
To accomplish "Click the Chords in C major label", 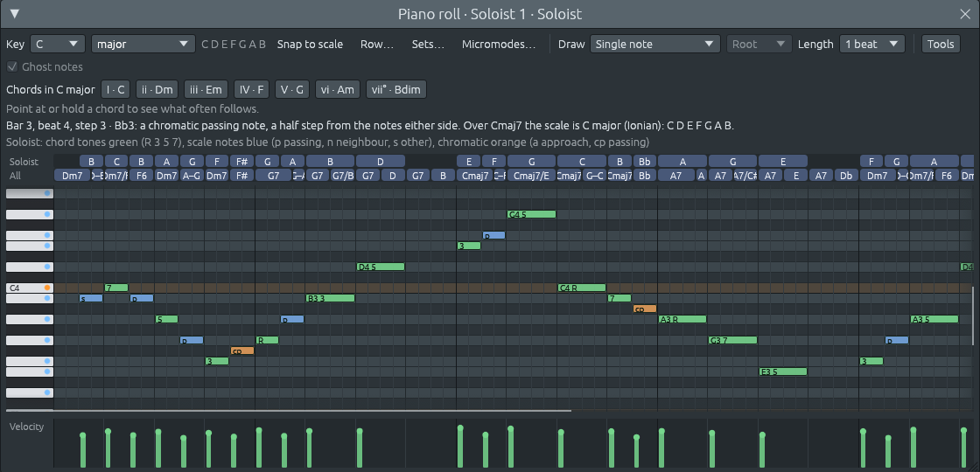I will [51, 89].
